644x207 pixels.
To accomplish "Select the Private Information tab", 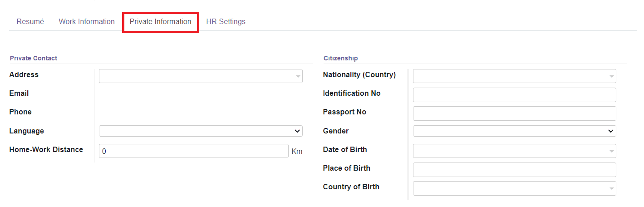I will 161,22.
